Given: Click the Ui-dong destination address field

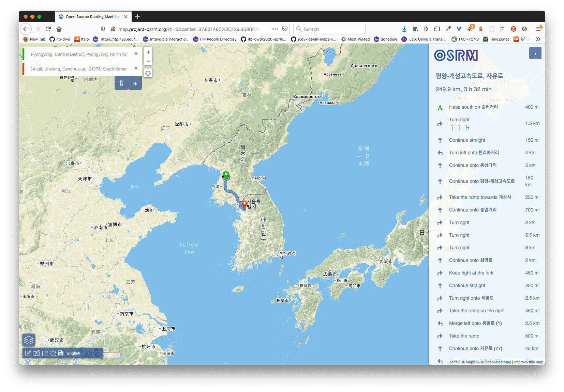Looking at the screenshot, I should tap(78, 69).
